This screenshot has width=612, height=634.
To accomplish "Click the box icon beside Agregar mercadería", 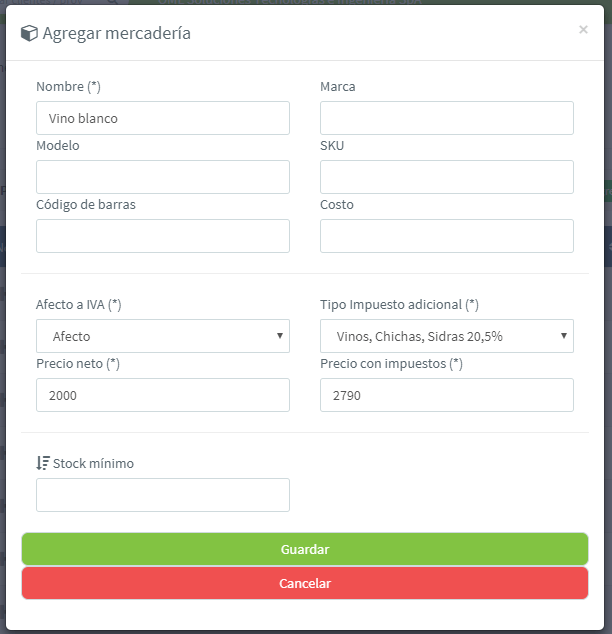I will point(29,33).
